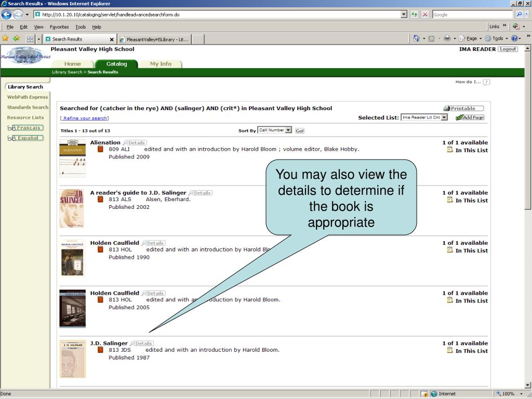Click the Alienation book cover thumbnail
This screenshot has width=532, height=399.
[x=73, y=158]
